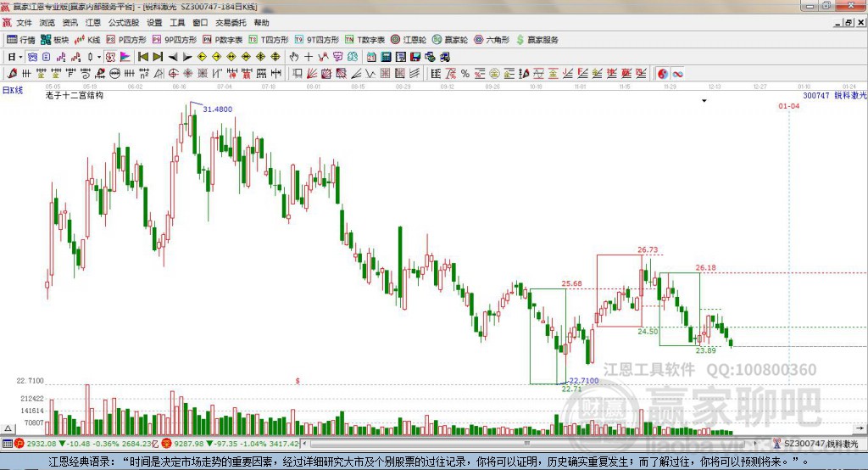Open the T四方形 tool
The image size is (868, 470).
pyautogui.click(x=269, y=40)
